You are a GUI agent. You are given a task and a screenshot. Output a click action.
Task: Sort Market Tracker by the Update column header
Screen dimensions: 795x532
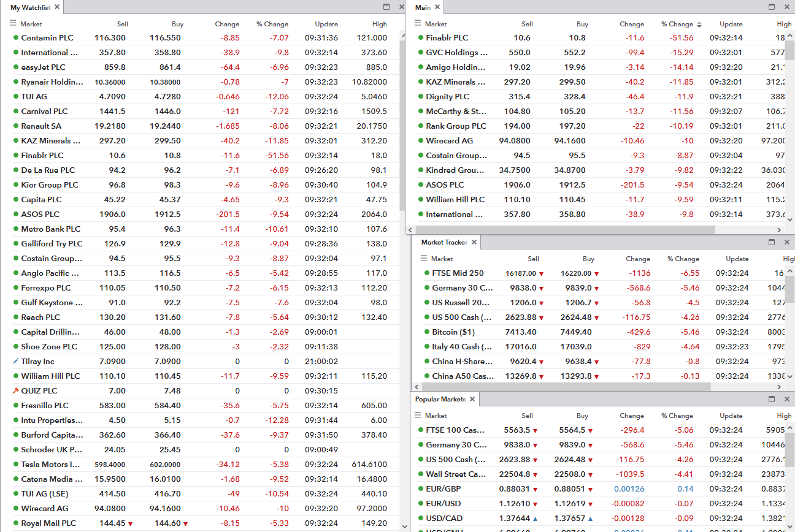[x=737, y=259]
